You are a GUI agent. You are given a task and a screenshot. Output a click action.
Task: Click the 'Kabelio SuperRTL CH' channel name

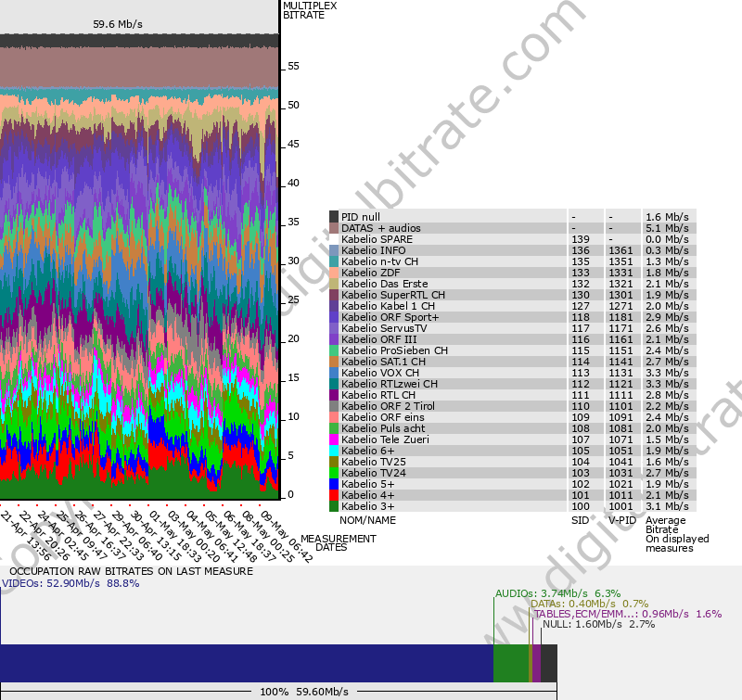[x=392, y=295]
